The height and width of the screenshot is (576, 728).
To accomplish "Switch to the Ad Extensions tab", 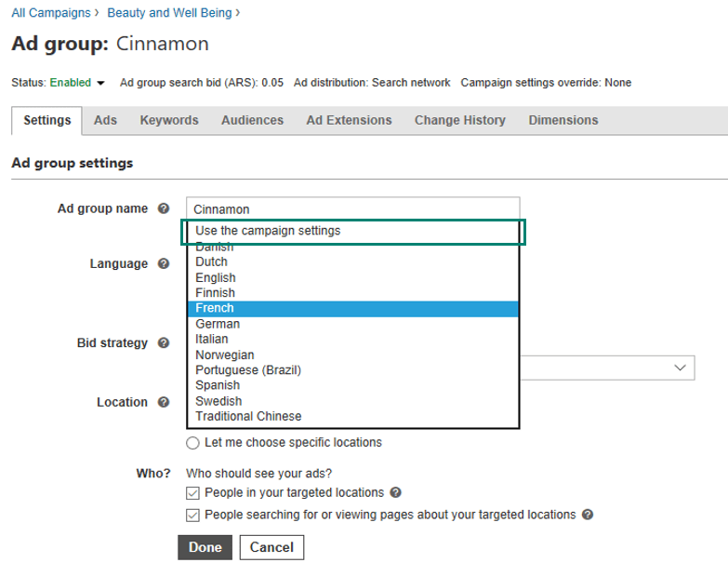I will pyautogui.click(x=350, y=121).
